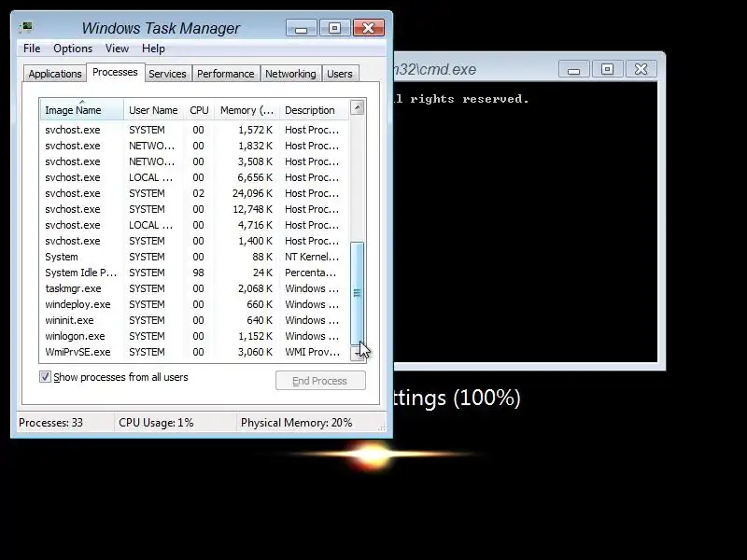The height and width of the screenshot is (560, 747).
Task: Select the svchost.exe row using 1,572 K
Action: 194,130
